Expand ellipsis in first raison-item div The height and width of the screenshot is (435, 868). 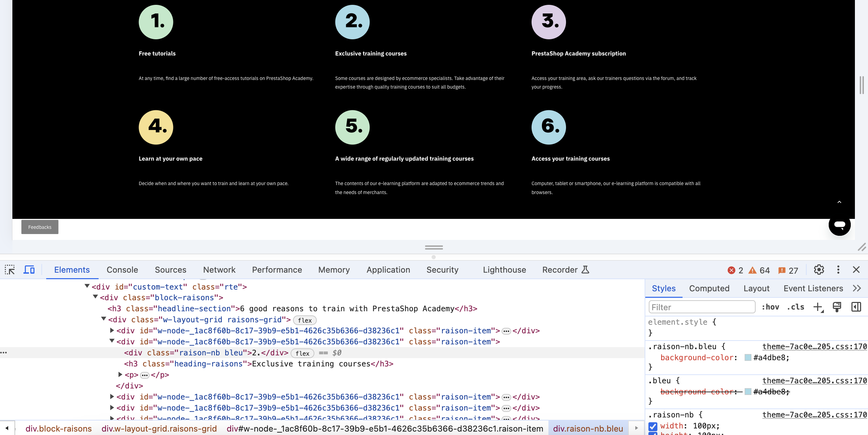[506, 331]
